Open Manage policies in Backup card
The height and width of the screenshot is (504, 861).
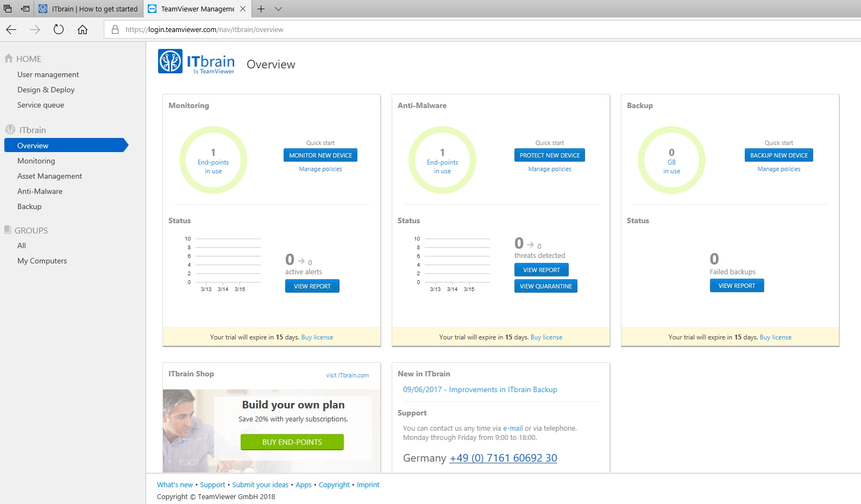click(779, 169)
